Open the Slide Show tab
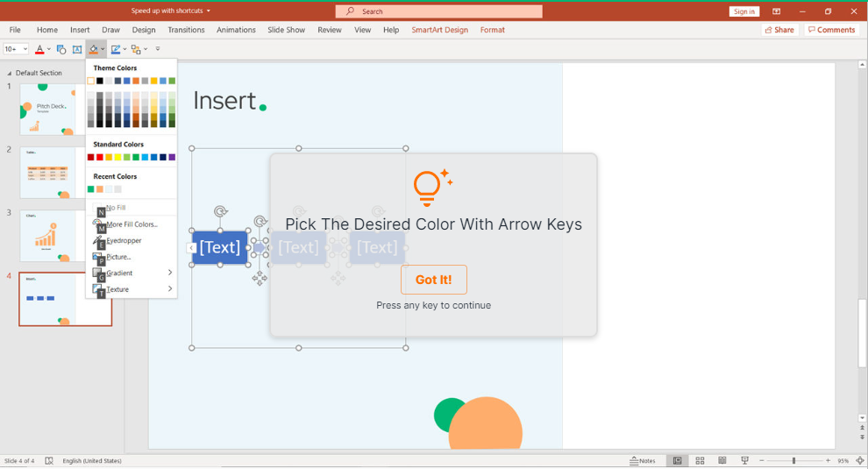This screenshot has width=868, height=469. [286, 30]
